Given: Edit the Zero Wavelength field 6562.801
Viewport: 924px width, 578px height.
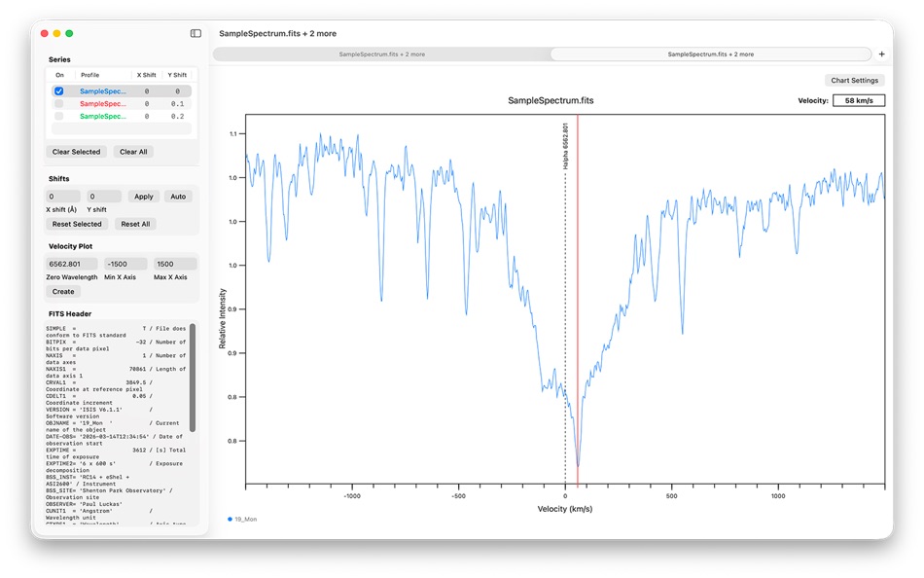Looking at the screenshot, I should (x=71, y=264).
